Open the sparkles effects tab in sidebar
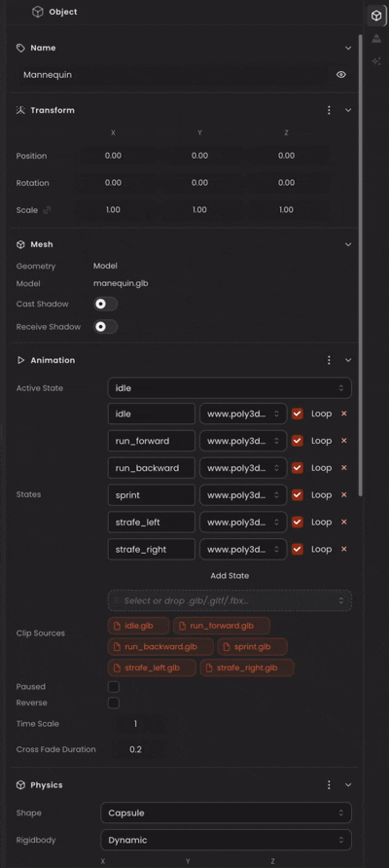Screen dimensions: 389x868 tap(376, 61)
